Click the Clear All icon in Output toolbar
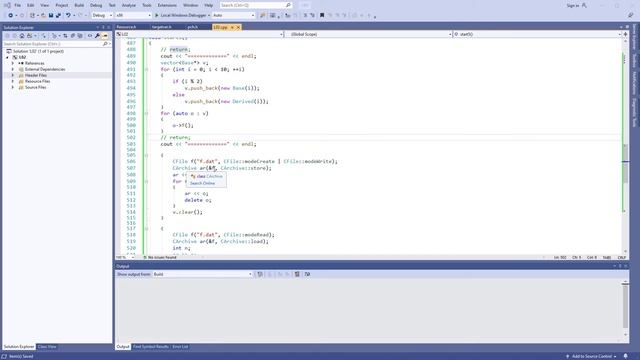The width and height of the screenshot is (640, 360). (297, 274)
